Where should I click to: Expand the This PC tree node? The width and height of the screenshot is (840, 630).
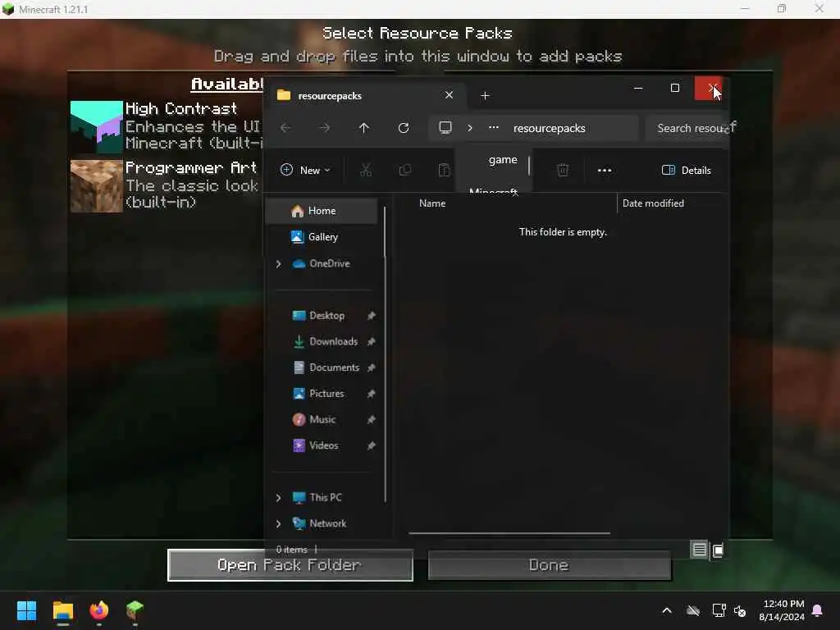point(279,498)
